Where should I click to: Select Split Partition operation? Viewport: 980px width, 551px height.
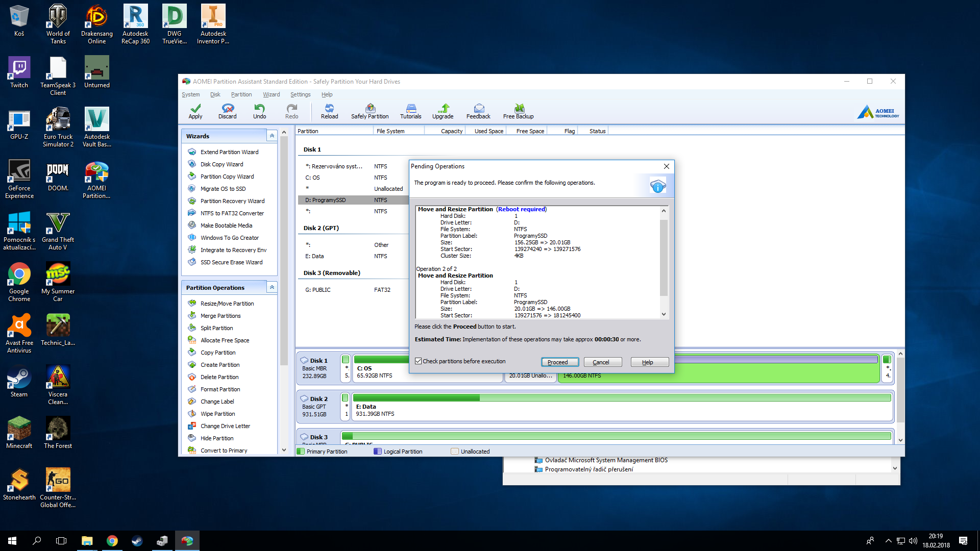pos(216,328)
